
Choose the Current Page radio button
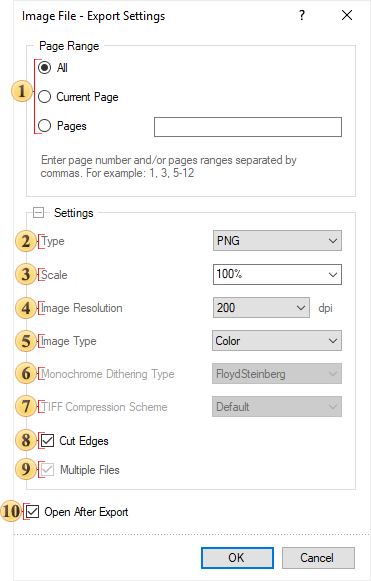(x=44, y=97)
